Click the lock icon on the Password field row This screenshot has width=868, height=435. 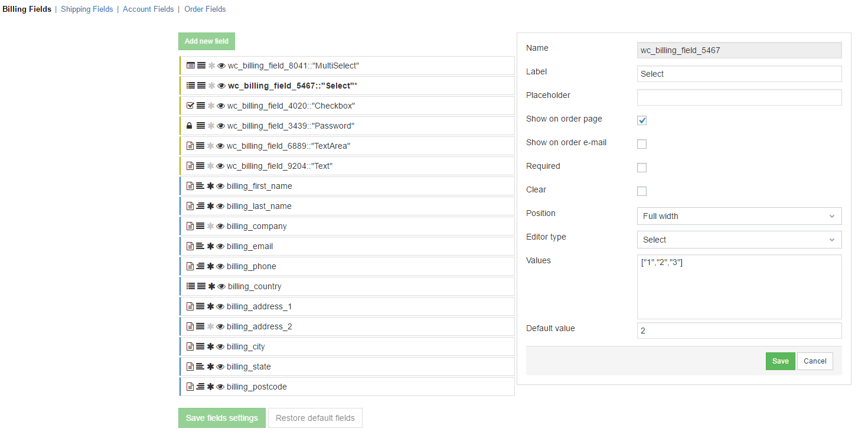[190, 126]
